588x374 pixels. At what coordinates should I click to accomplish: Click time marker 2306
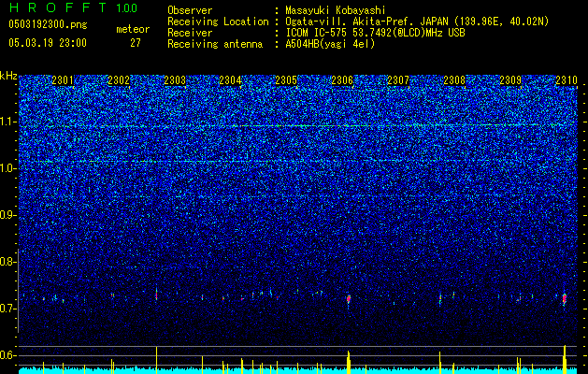tap(342, 80)
